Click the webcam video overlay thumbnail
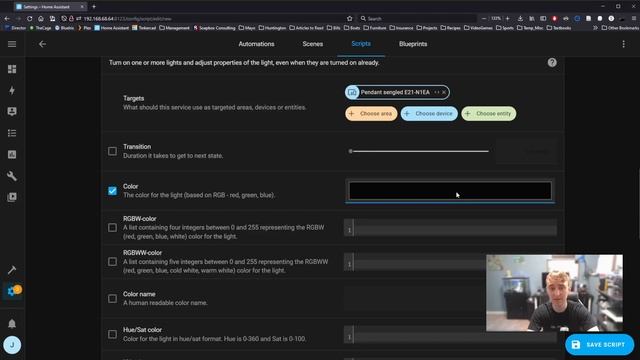Screen dimensions: 640x360 [x=554, y=293]
